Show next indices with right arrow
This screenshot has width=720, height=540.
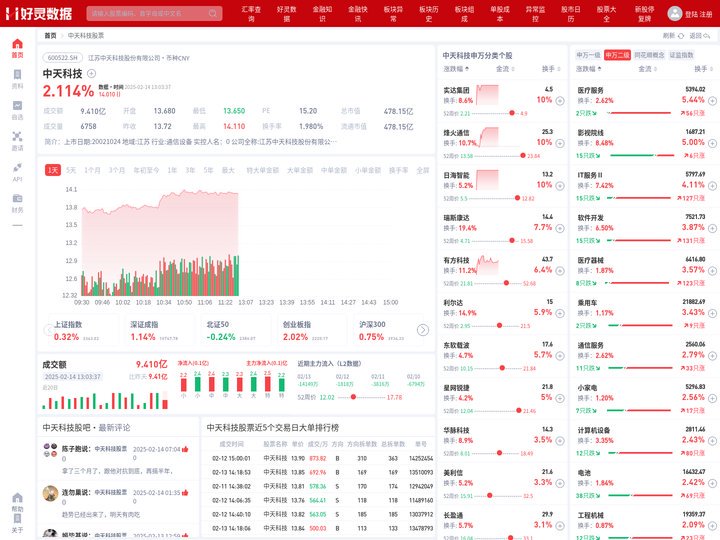click(423, 330)
